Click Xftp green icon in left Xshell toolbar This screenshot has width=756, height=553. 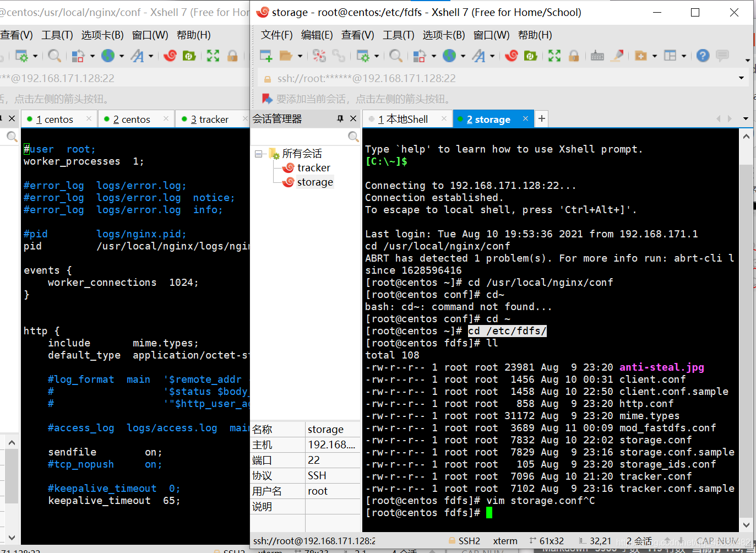click(189, 56)
